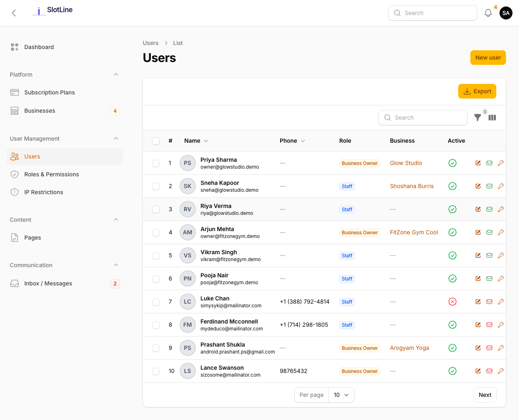This screenshot has height=420, width=519.
Task: Open the SA user avatar menu
Action: click(506, 13)
